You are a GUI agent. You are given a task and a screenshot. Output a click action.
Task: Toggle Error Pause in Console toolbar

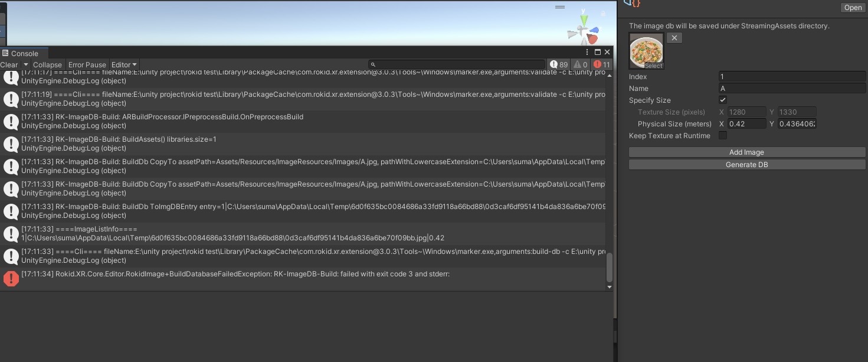pyautogui.click(x=87, y=64)
